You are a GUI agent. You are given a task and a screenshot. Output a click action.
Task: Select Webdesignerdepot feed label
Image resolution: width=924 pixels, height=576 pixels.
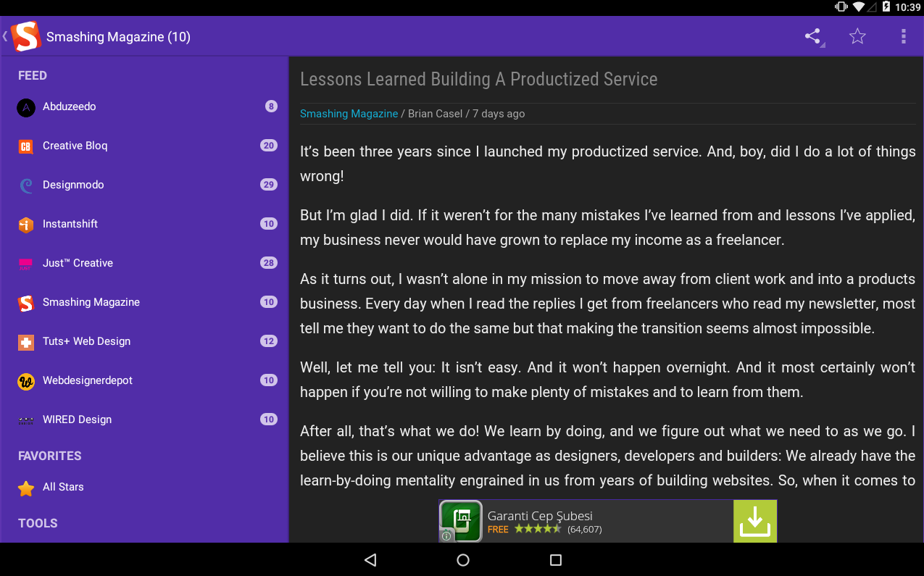tap(88, 380)
